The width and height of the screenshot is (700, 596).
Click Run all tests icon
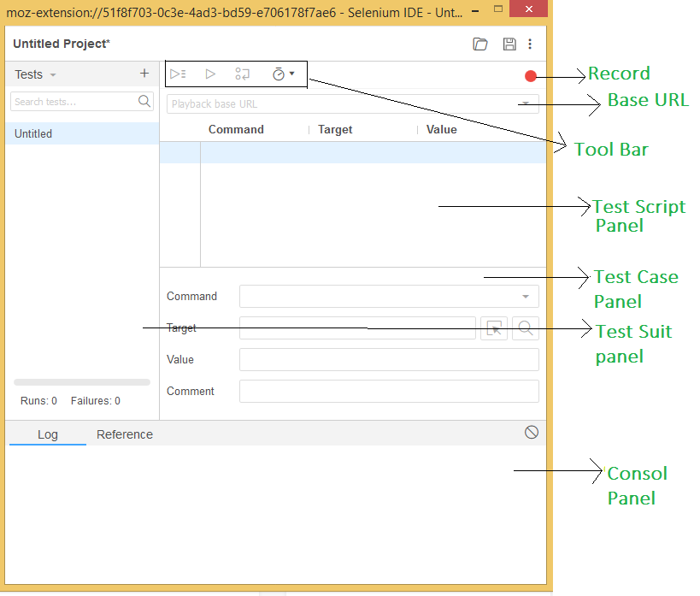coord(178,74)
